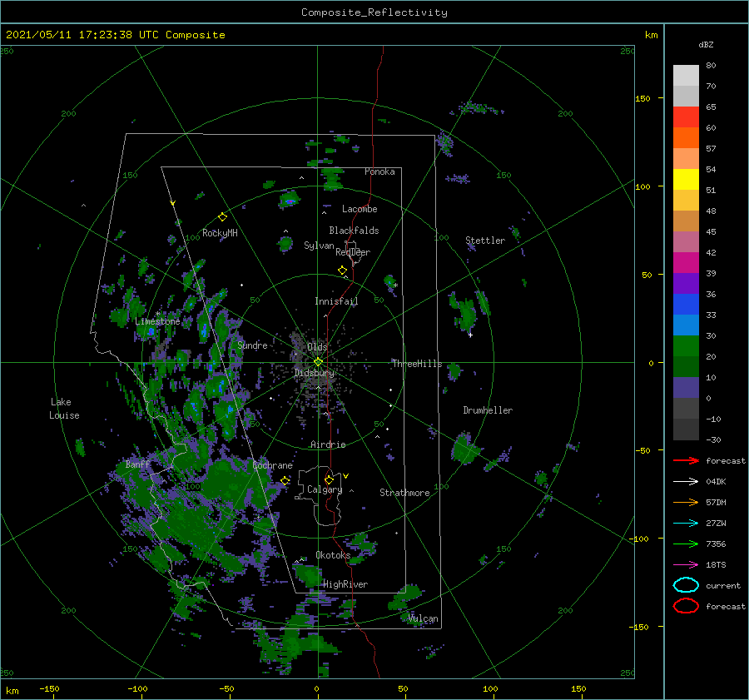Image resolution: width=749 pixels, height=700 pixels.
Task: Click the Calgary city label
Action: point(325,489)
